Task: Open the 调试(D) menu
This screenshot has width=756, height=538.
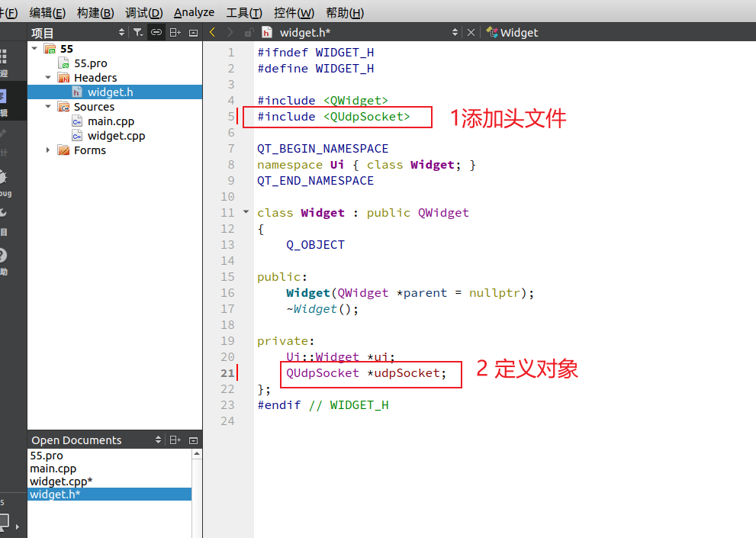Action: (x=144, y=12)
